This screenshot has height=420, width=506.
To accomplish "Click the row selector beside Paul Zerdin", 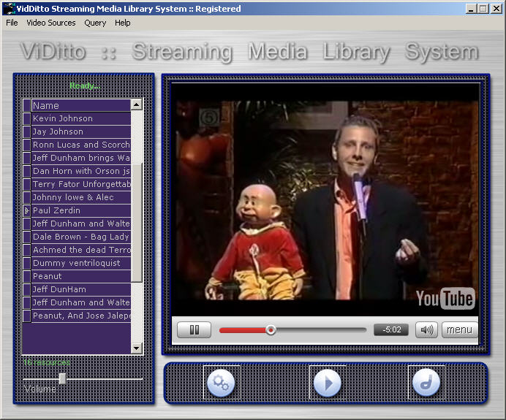I will (27, 210).
